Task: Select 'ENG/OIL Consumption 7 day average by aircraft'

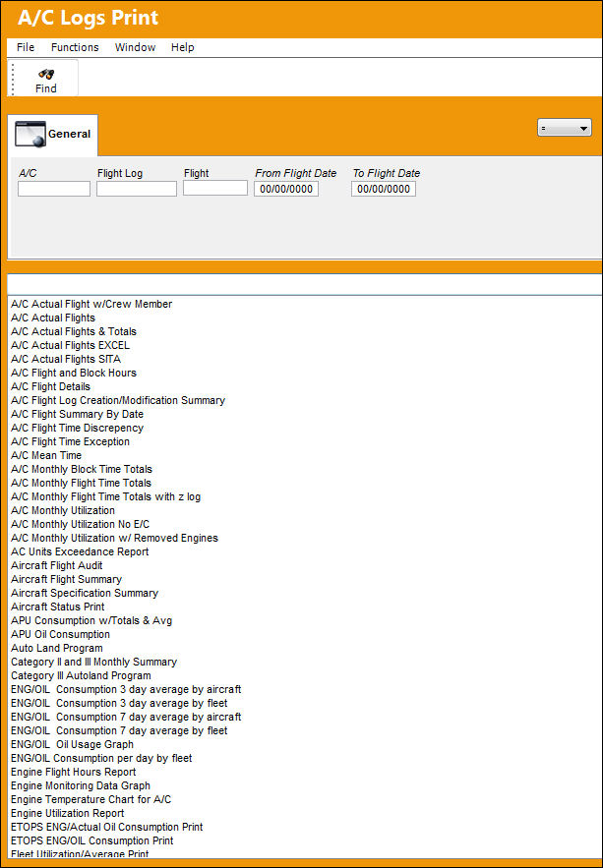Action: [126, 717]
